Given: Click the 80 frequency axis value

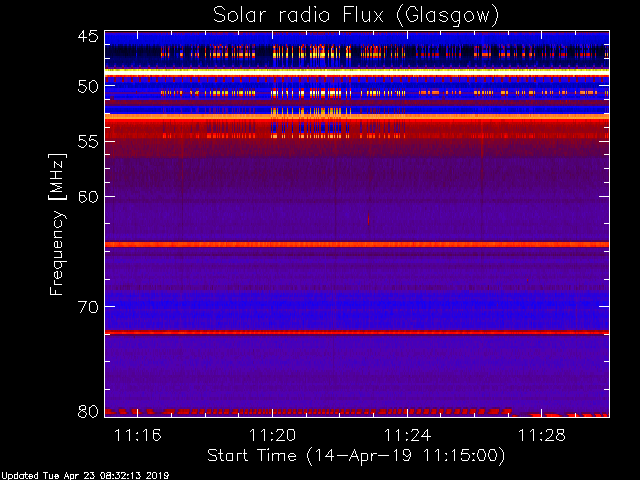Looking at the screenshot, I should pyautogui.click(x=88, y=411).
